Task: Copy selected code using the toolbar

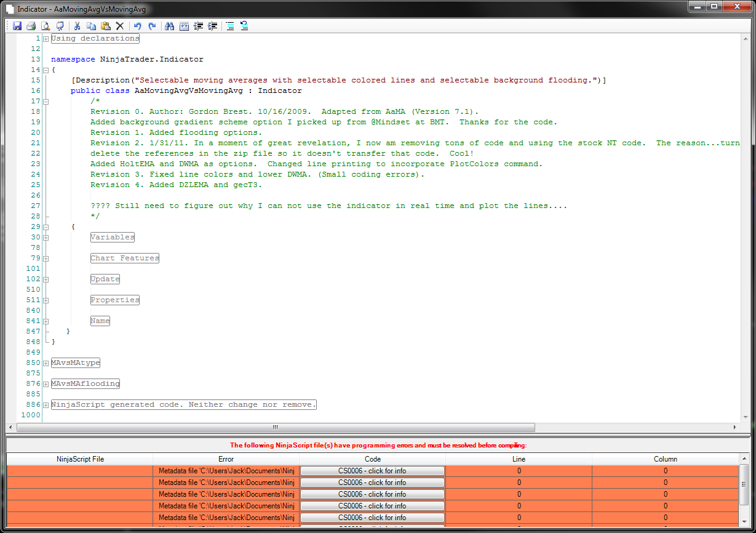Action: click(x=91, y=26)
